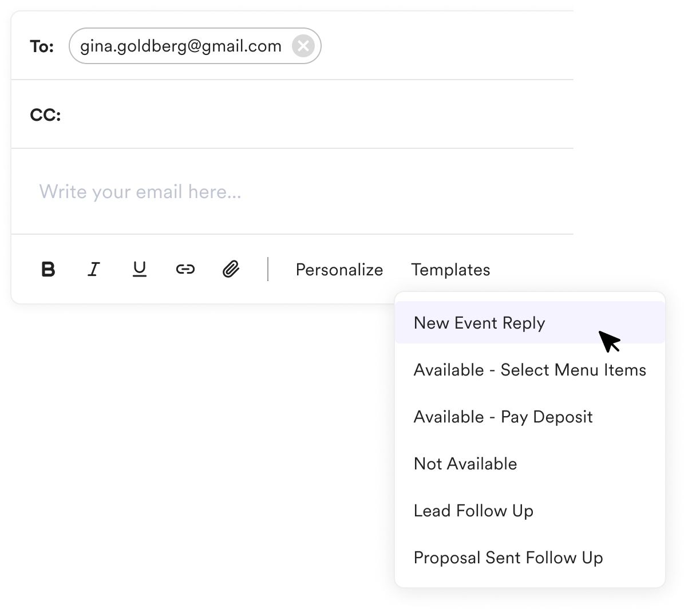Choose Available - Select Menu Items template
Screen dimensions: 696x616
tap(530, 370)
